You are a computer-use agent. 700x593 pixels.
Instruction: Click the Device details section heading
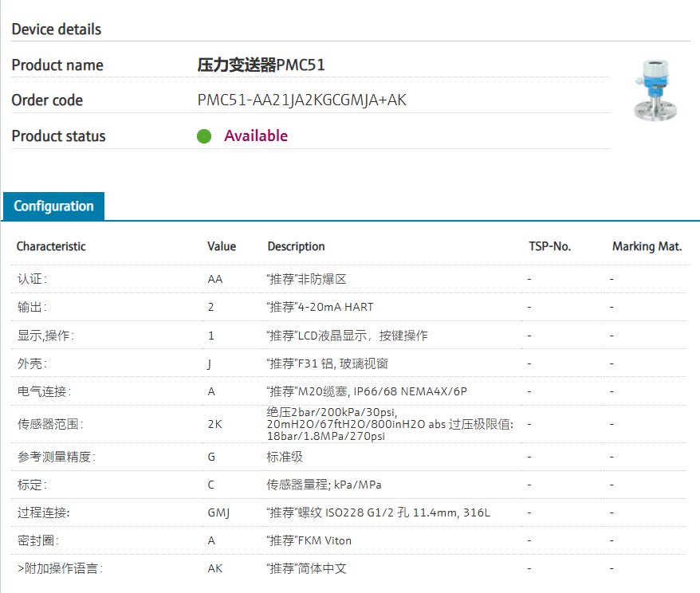pos(57,29)
